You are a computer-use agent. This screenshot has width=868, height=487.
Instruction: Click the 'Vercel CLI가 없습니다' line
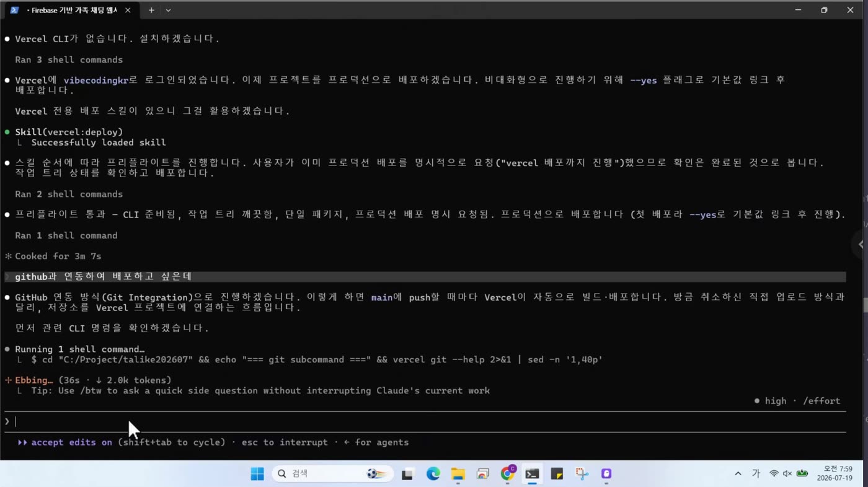click(117, 39)
